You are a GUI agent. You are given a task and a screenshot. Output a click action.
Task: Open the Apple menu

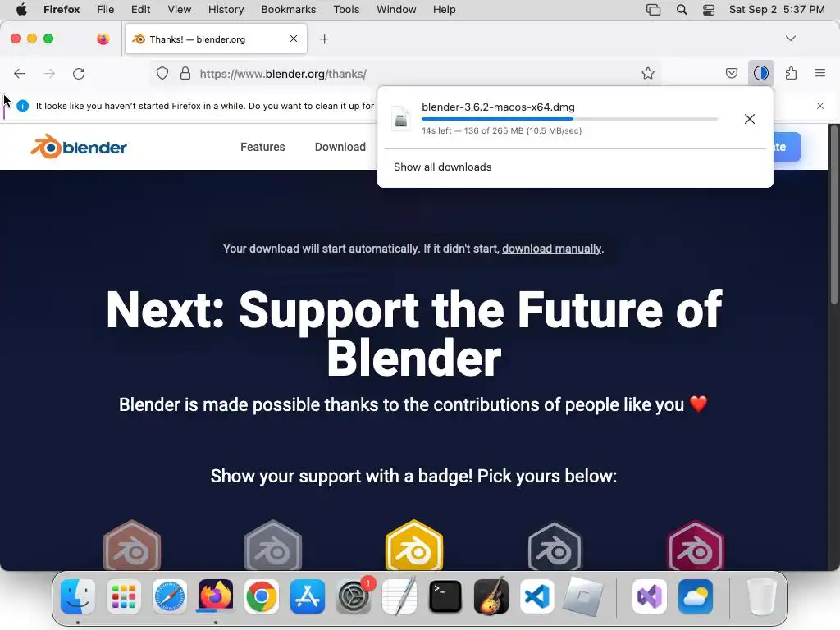click(x=21, y=10)
